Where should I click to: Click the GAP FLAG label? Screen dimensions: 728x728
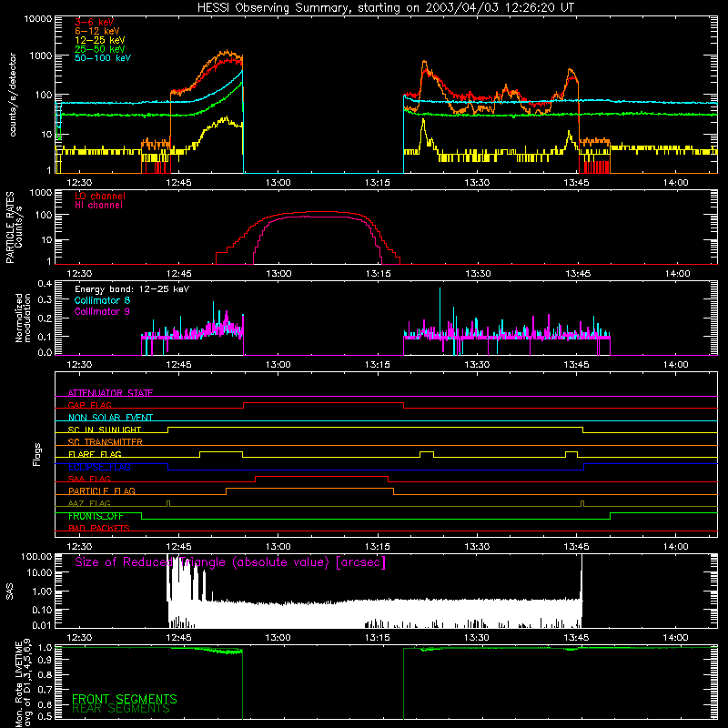coord(89,405)
